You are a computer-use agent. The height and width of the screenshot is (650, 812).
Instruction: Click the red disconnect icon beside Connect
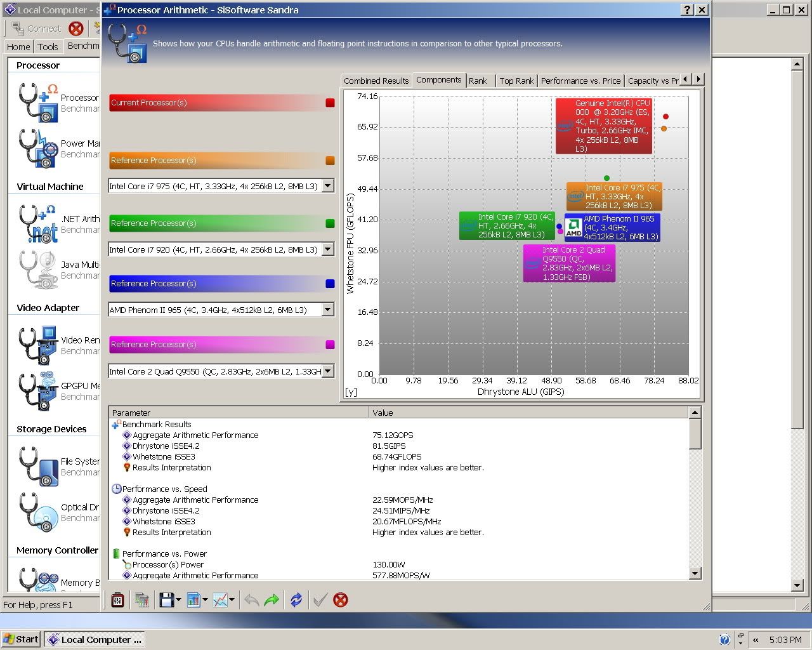[x=76, y=29]
